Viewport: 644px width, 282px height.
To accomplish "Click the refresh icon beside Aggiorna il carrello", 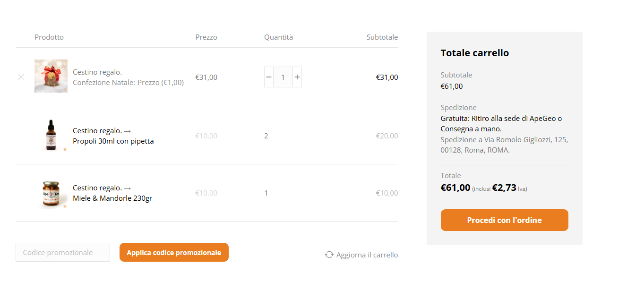I will pos(329,255).
